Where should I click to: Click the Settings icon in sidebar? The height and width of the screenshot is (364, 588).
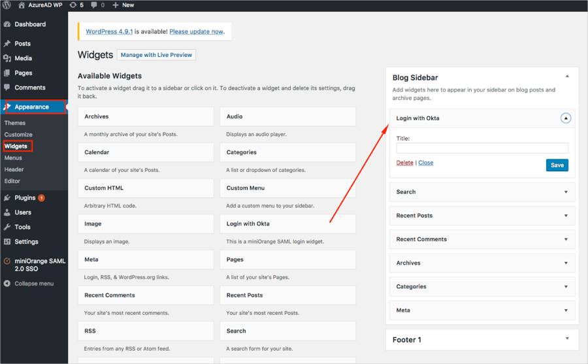click(x=7, y=242)
